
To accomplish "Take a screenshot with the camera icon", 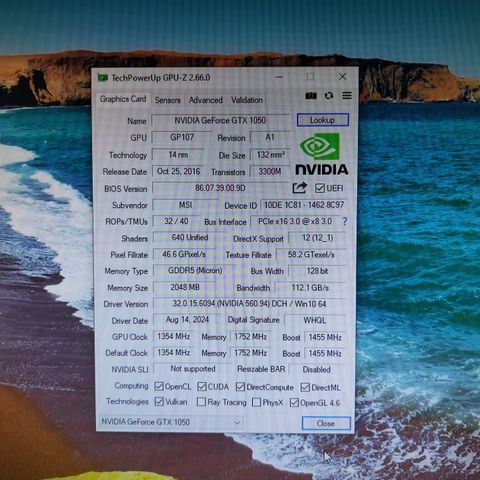I will [311, 96].
